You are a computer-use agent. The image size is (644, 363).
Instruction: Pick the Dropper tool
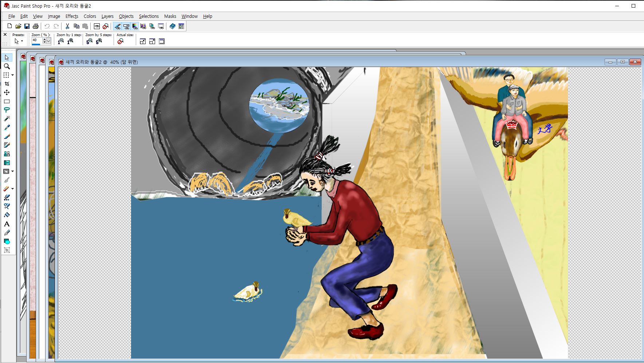click(x=7, y=128)
